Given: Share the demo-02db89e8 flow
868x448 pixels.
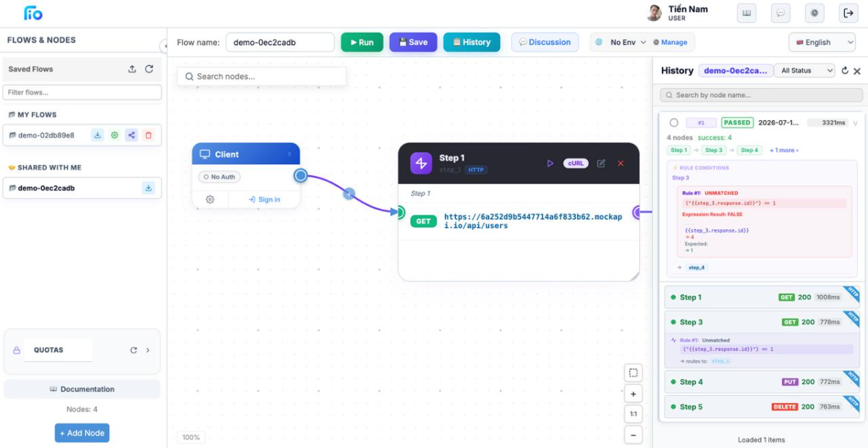Looking at the screenshot, I should (131, 135).
